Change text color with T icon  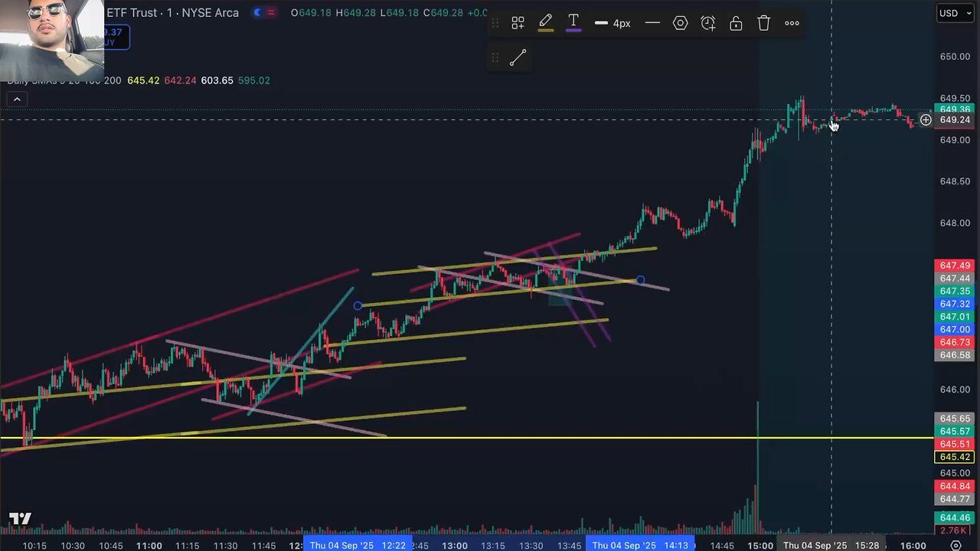573,23
